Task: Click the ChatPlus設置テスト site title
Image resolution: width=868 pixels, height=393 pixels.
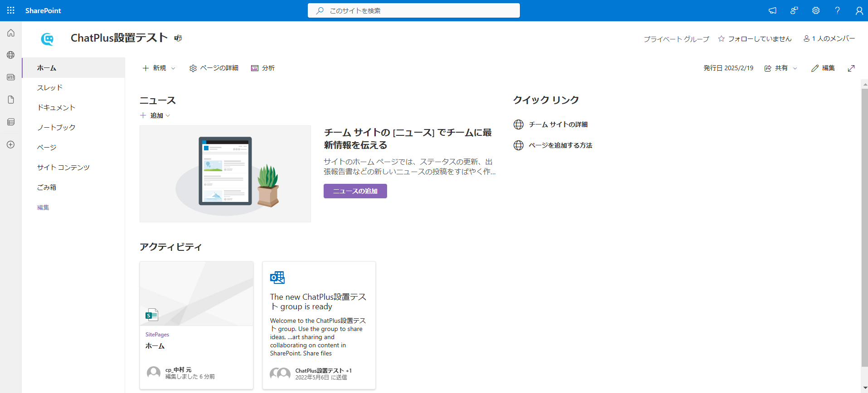Action: (119, 38)
